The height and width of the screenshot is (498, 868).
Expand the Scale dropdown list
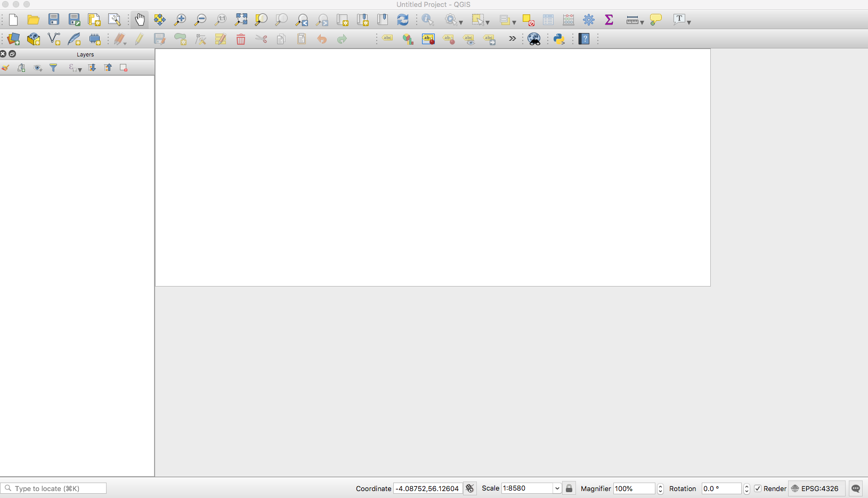click(557, 488)
